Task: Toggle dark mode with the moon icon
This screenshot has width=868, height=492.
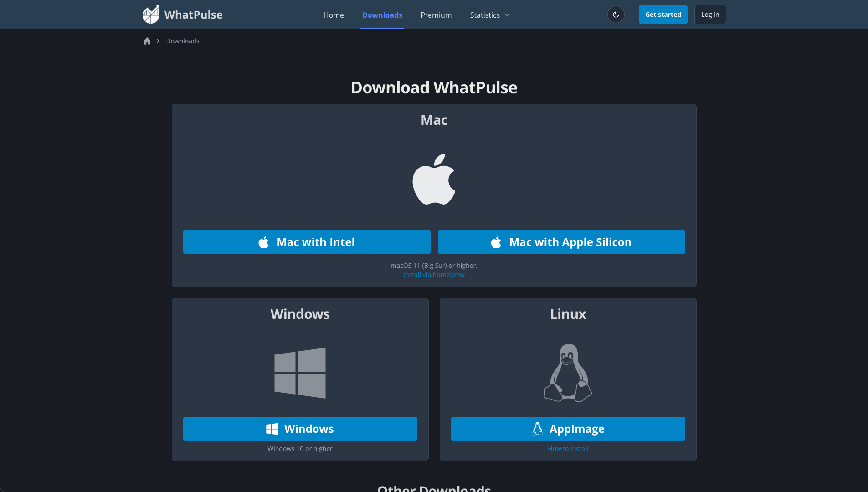Action: point(616,14)
